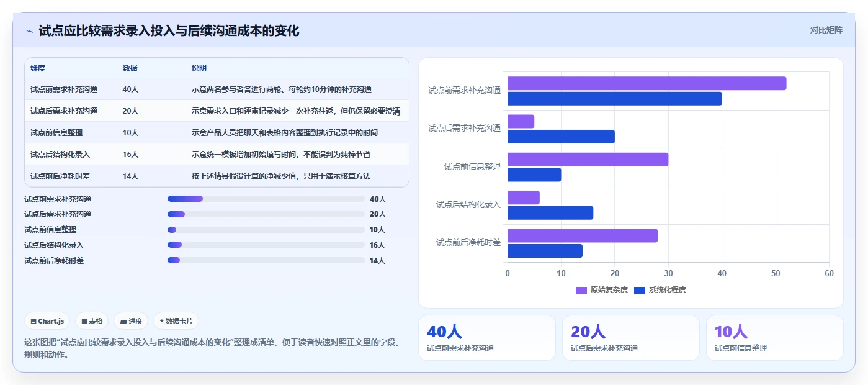Click description starting 示意两名参与者各进行两轮
Screen dimensions: 868x385
point(282,89)
